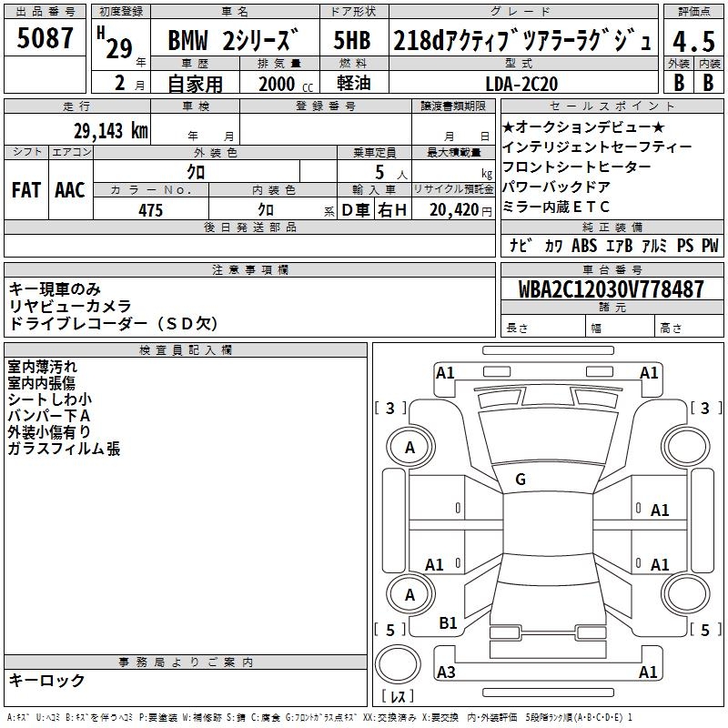The height and width of the screenshot is (728, 728).
Task: Click inspector note 室内内張傷
Action: tap(41, 383)
